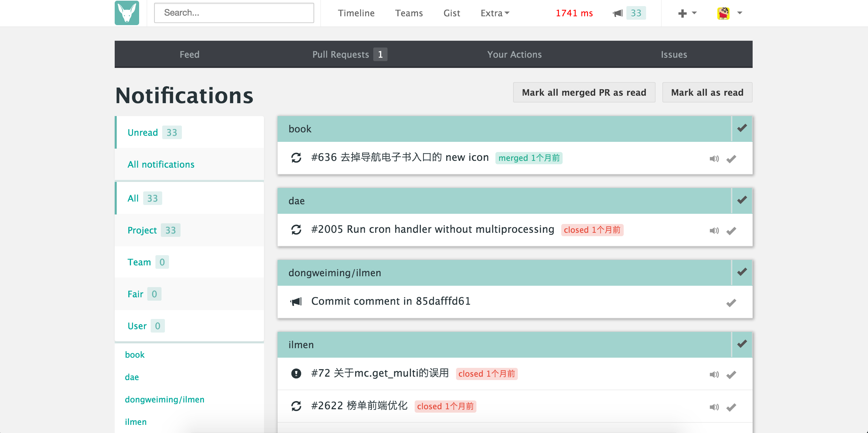Open the plus create-new menu
The height and width of the screenshot is (433, 868).
point(687,13)
